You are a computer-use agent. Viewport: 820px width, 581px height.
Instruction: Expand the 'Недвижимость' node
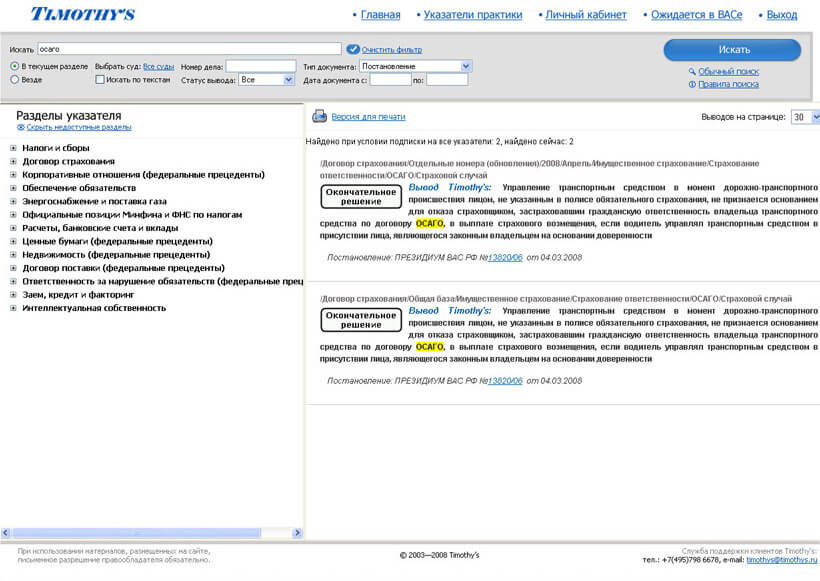[13, 255]
